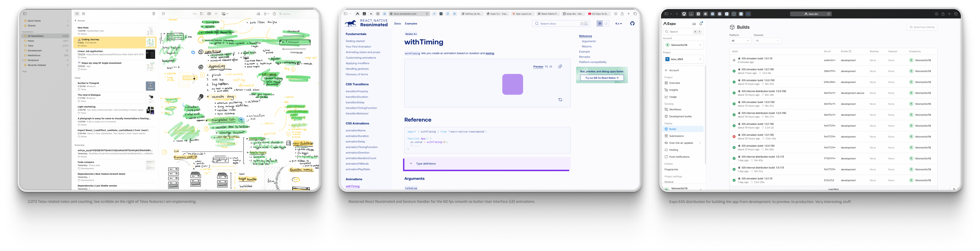Click the trash icon in Notes
This screenshot has width=980, height=251.
tap(154, 14)
